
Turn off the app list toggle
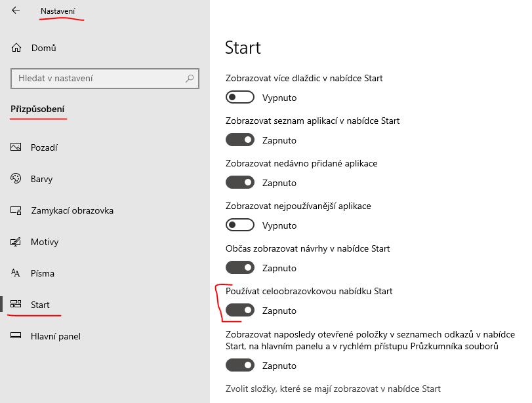239,140
